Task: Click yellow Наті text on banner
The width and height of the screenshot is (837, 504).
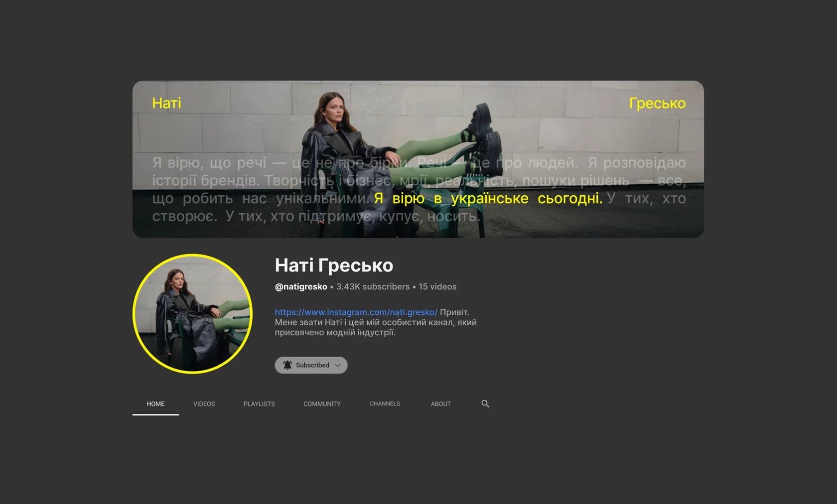Action: coord(166,103)
